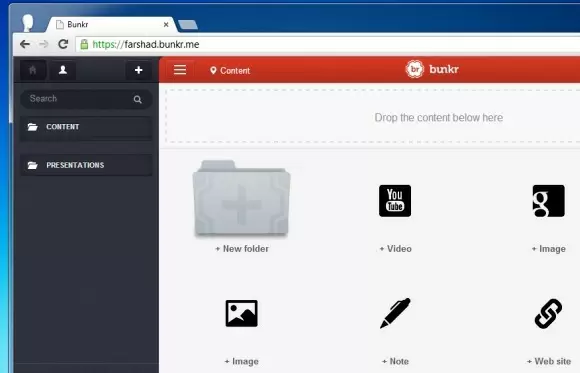Click the YouTube video icon
580x373 pixels.
(395, 201)
